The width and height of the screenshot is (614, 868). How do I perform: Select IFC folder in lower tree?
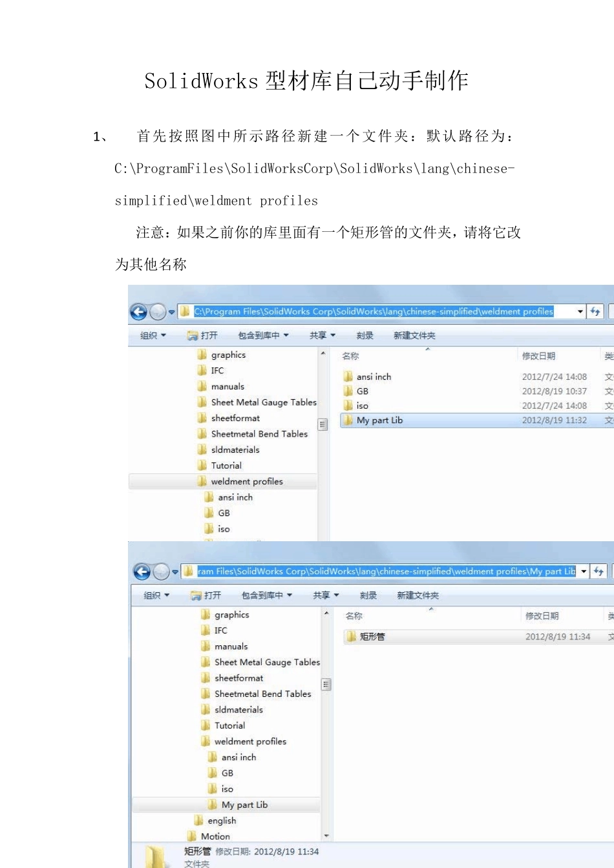(x=214, y=630)
